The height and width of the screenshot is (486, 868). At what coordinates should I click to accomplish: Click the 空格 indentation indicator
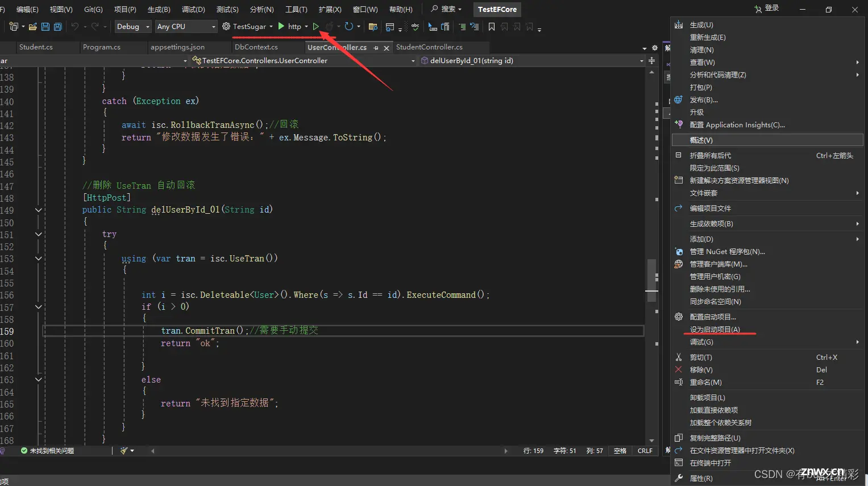pos(620,451)
